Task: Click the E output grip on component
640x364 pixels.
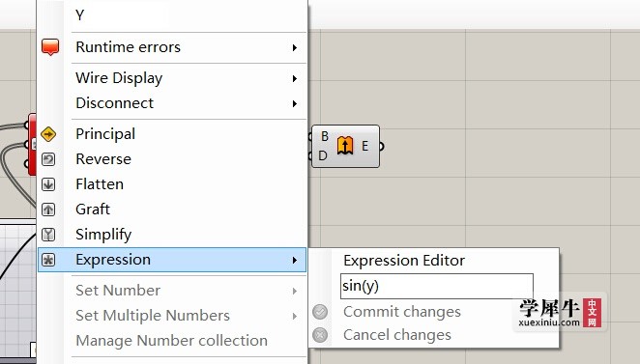Action: [x=381, y=146]
